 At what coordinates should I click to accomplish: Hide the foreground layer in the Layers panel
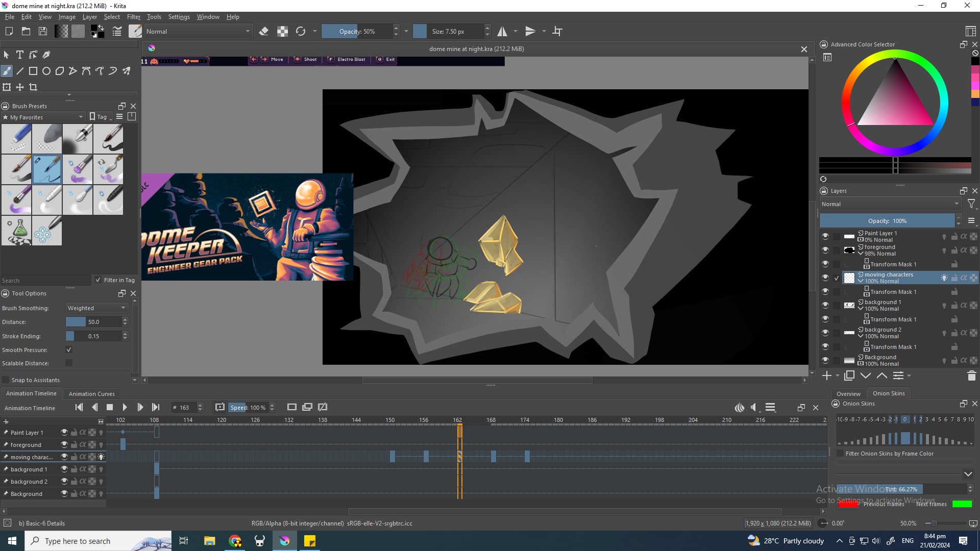click(825, 250)
